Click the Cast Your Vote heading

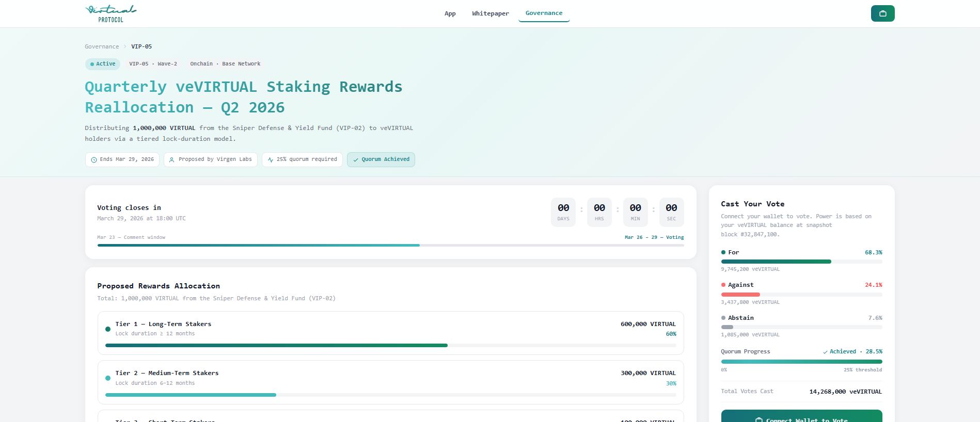753,204
